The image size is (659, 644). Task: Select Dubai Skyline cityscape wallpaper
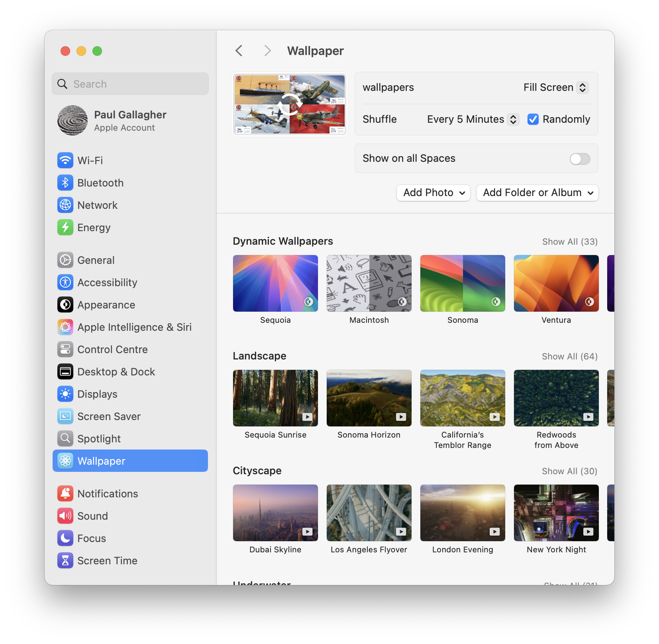pos(275,513)
